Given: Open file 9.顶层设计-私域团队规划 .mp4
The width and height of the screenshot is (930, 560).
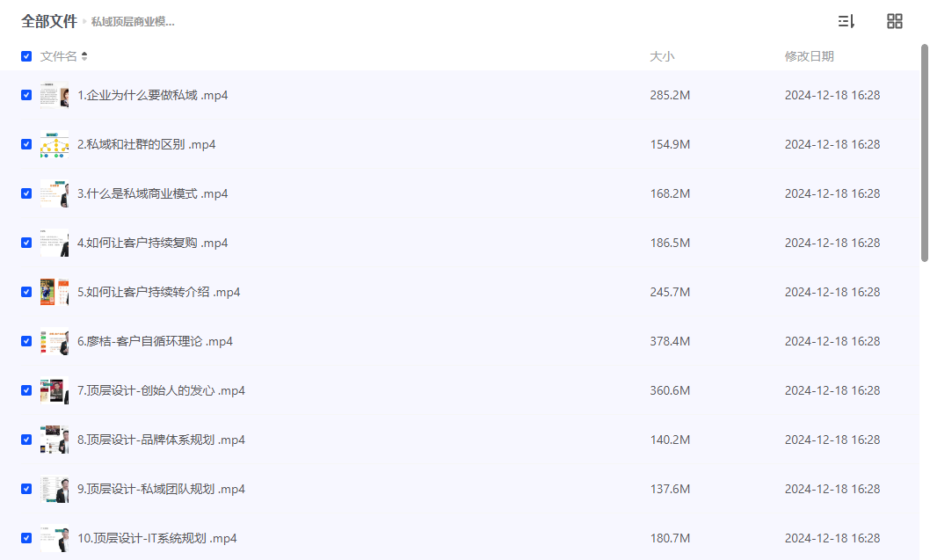Looking at the screenshot, I should point(162,489).
